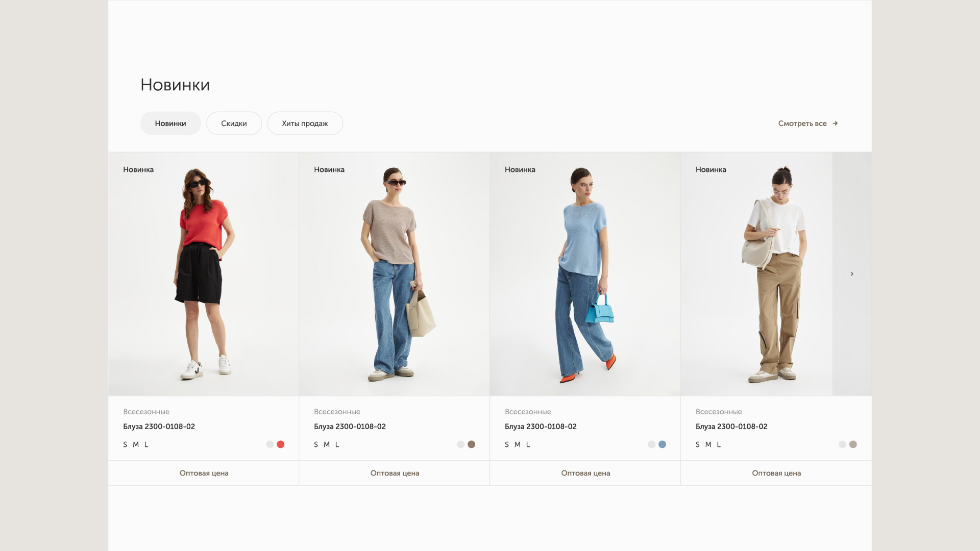
Task: Click Оптовая цена under the red blouse
Action: (204, 473)
